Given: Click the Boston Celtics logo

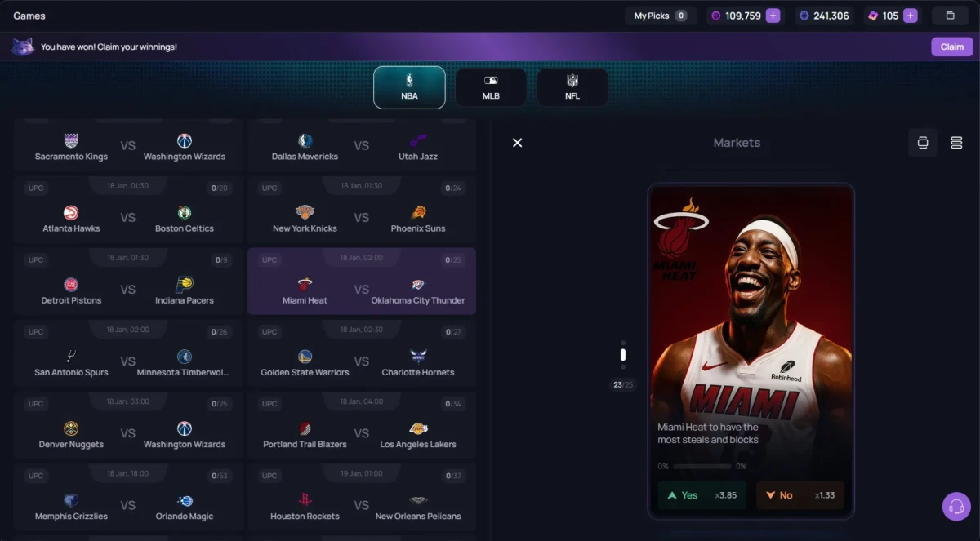Looking at the screenshot, I should pos(185,213).
